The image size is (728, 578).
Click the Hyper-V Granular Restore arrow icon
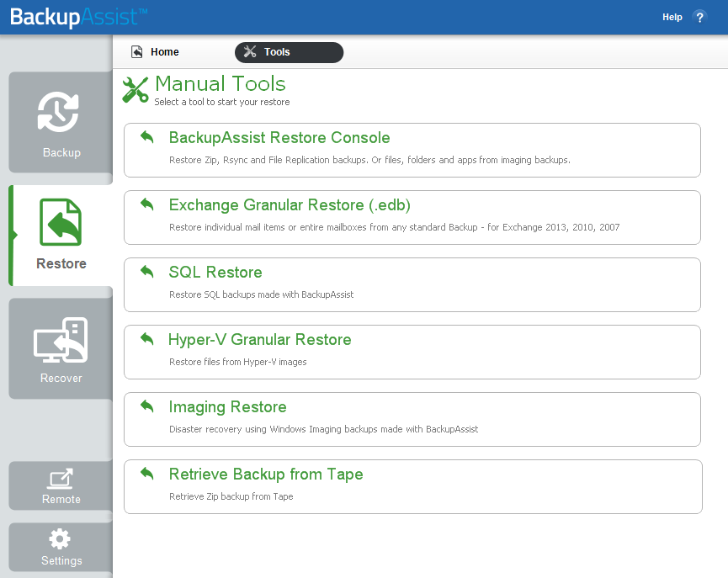(x=146, y=339)
